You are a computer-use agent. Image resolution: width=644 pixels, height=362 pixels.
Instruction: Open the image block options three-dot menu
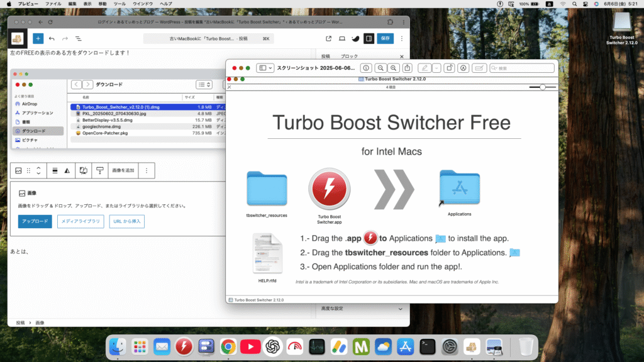pyautogui.click(x=147, y=170)
